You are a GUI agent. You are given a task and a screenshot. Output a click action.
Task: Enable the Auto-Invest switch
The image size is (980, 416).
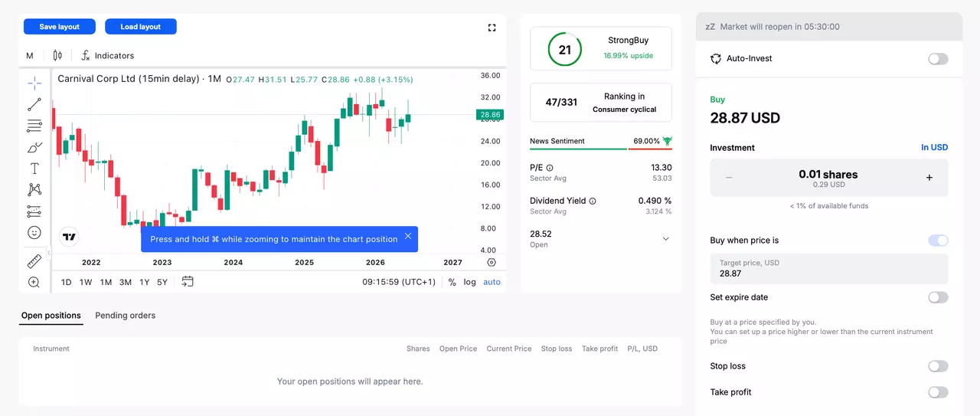938,59
